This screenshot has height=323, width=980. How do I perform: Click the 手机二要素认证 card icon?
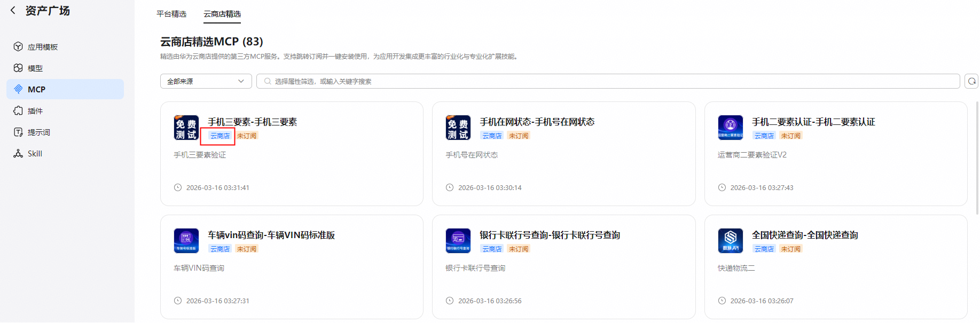(731, 128)
